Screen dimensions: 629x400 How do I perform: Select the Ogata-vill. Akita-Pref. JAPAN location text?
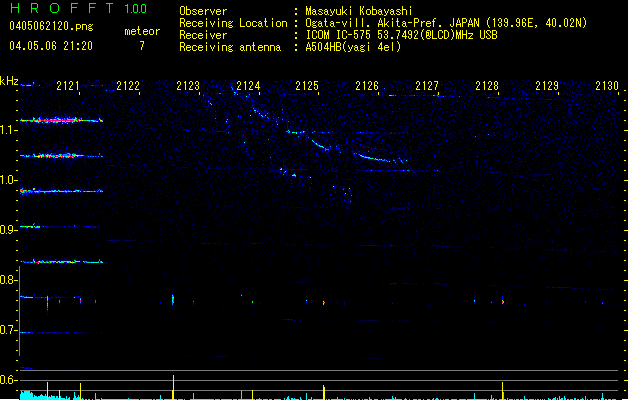click(x=446, y=23)
